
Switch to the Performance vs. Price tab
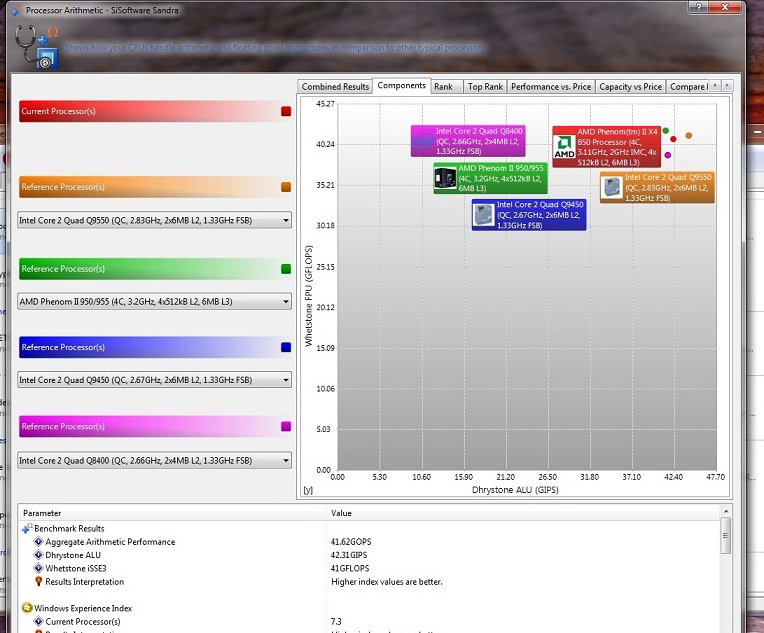click(x=549, y=87)
